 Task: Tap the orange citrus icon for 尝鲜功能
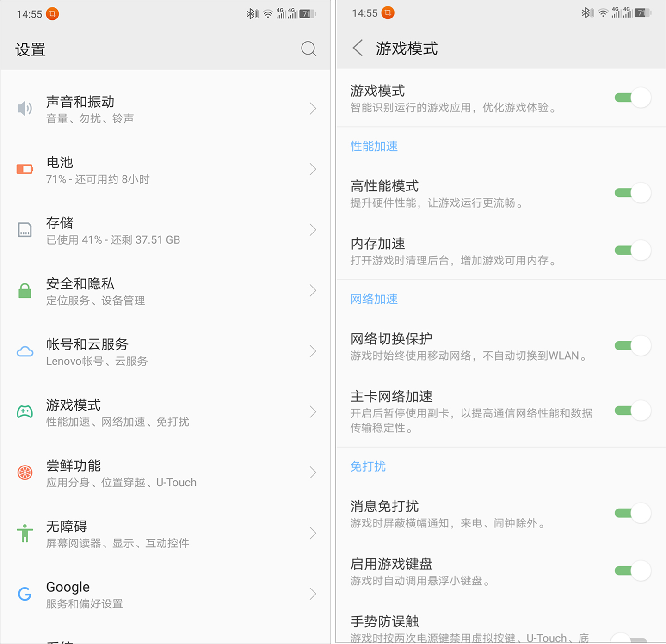(25, 472)
